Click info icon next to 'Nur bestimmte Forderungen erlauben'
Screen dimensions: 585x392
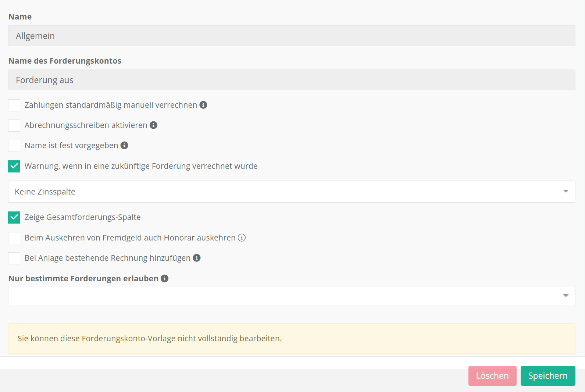(x=165, y=278)
